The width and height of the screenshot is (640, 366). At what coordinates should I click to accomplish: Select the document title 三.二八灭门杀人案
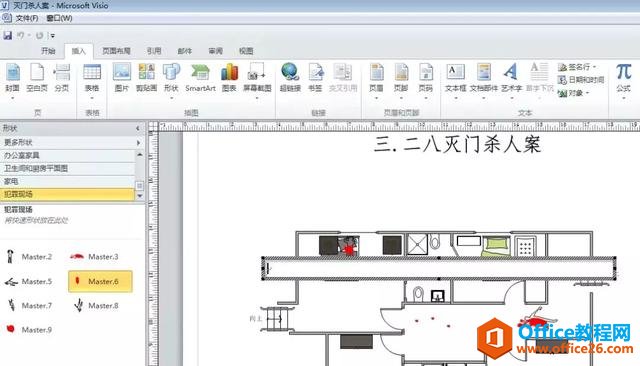457,144
